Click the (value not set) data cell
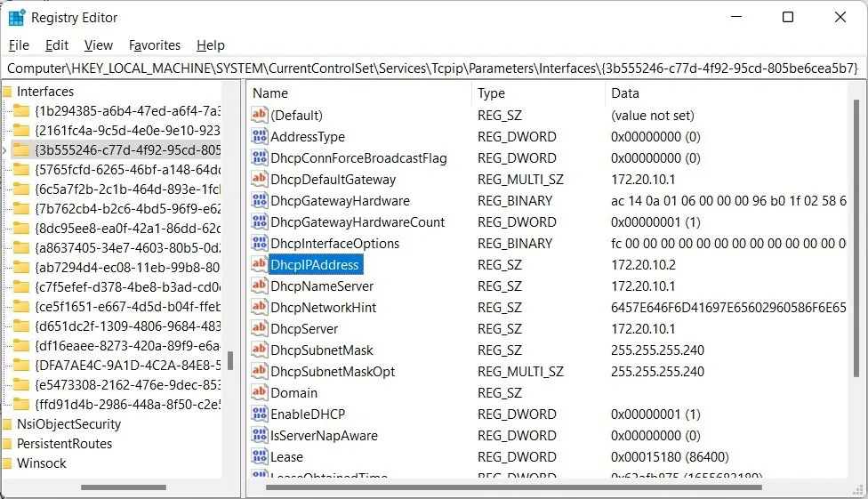 click(x=653, y=116)
